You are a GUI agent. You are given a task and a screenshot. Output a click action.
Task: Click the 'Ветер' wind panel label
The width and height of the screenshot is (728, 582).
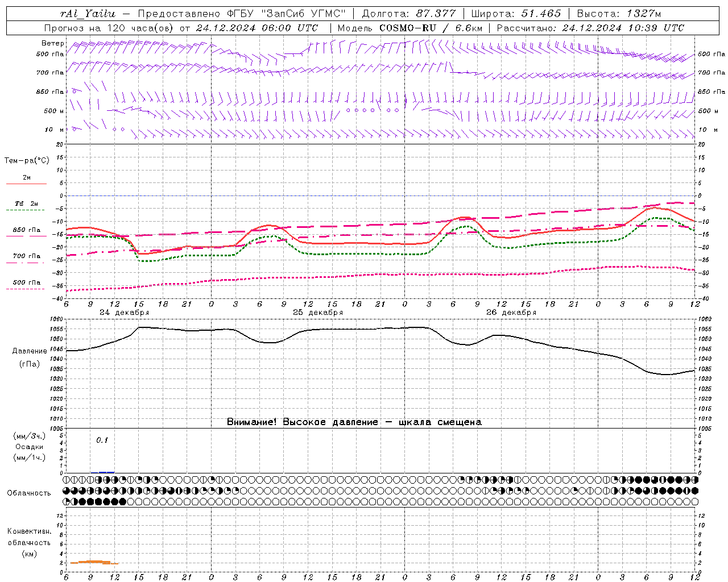click(x=52, y=43)
